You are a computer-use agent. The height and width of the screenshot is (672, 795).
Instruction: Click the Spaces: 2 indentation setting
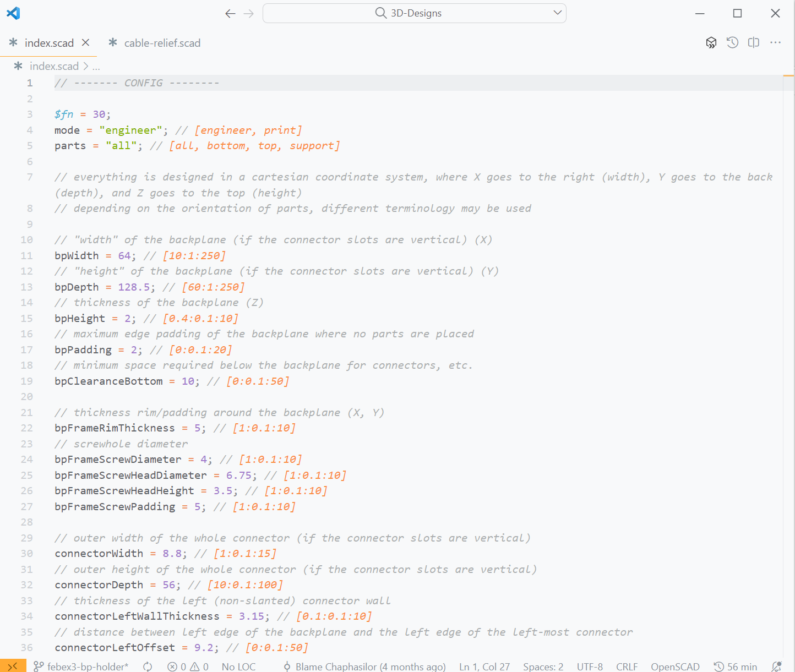[x=543, y=666]
